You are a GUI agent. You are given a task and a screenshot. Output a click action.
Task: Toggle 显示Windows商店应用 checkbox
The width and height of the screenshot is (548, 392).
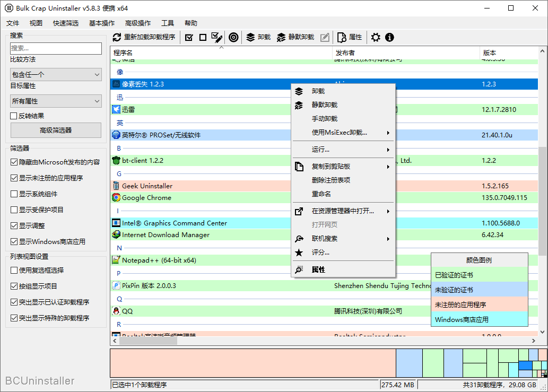click(x=14, y=242)
